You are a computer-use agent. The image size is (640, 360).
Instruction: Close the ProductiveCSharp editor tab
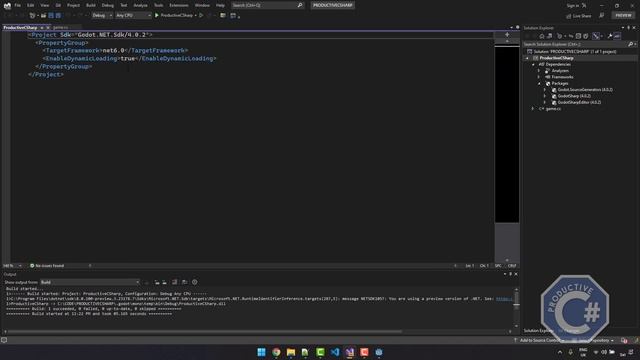click(x=48, y=27)
